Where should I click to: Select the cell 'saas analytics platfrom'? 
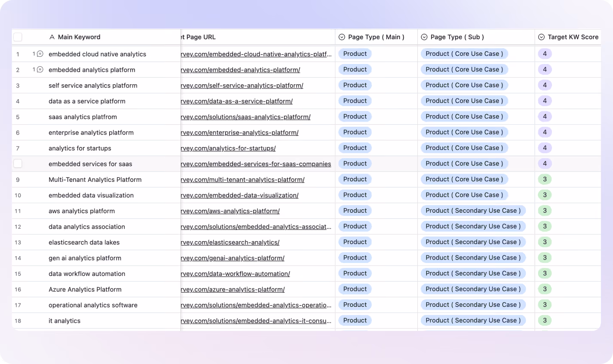(83, 117)
